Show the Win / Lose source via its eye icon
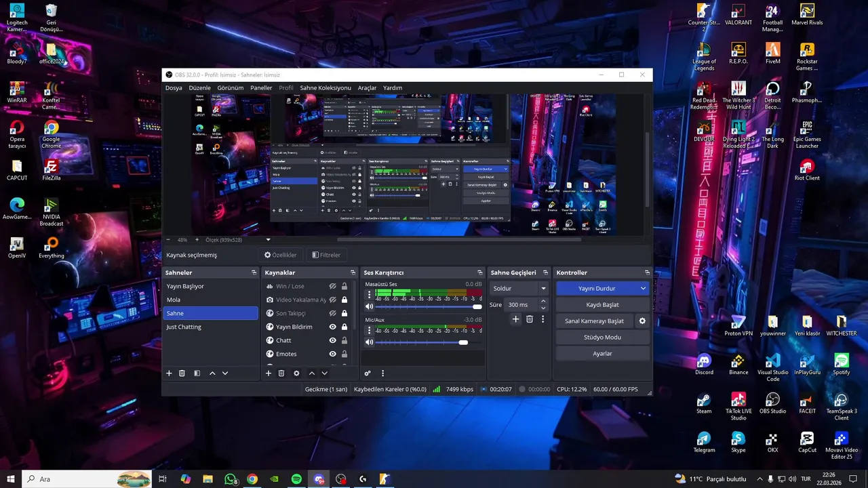This screenshot has height=488, width=868. pyautogui.click(x=333, y=286)
